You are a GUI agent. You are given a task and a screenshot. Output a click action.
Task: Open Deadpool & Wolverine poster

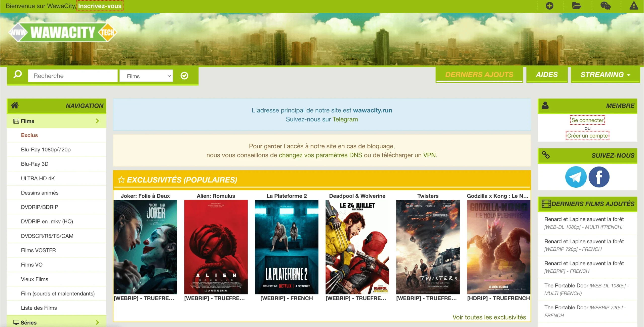(357, 247)
